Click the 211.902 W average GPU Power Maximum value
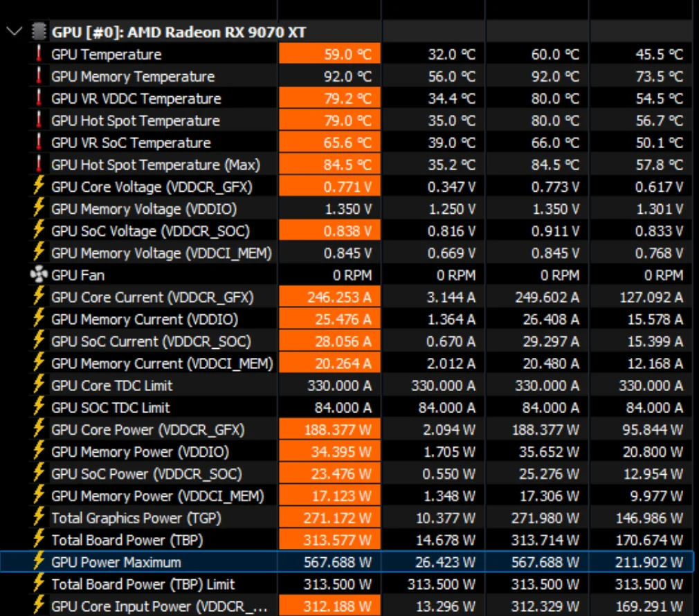Viewport: 699px width, 616px height. coord(649,563)
